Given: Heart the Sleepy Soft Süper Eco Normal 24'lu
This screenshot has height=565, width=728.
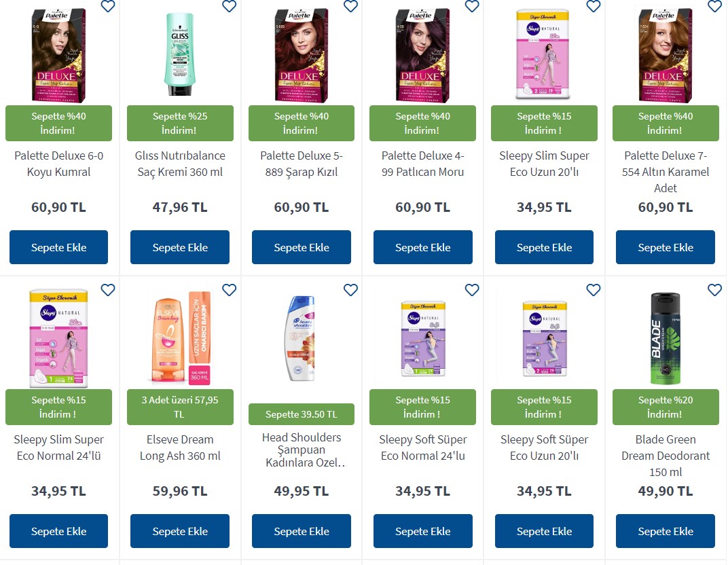Looking at the screenshot, I should click(472, 290).
